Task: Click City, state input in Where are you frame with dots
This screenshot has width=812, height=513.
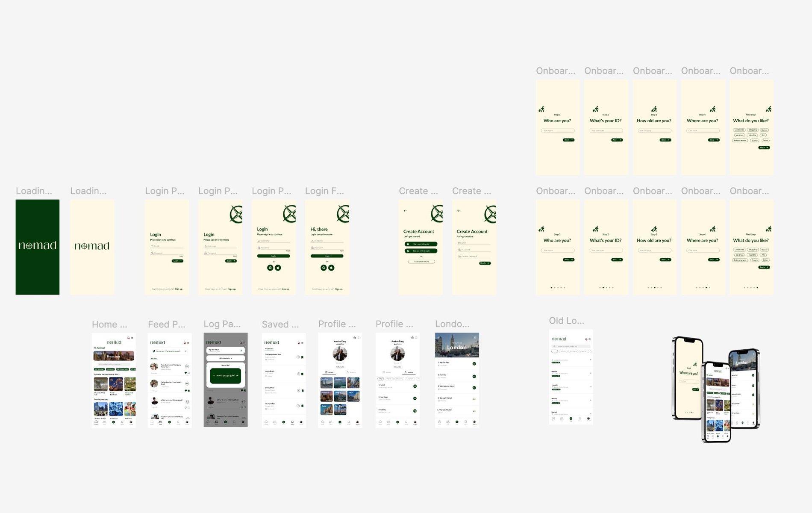Action: point(703,250)
